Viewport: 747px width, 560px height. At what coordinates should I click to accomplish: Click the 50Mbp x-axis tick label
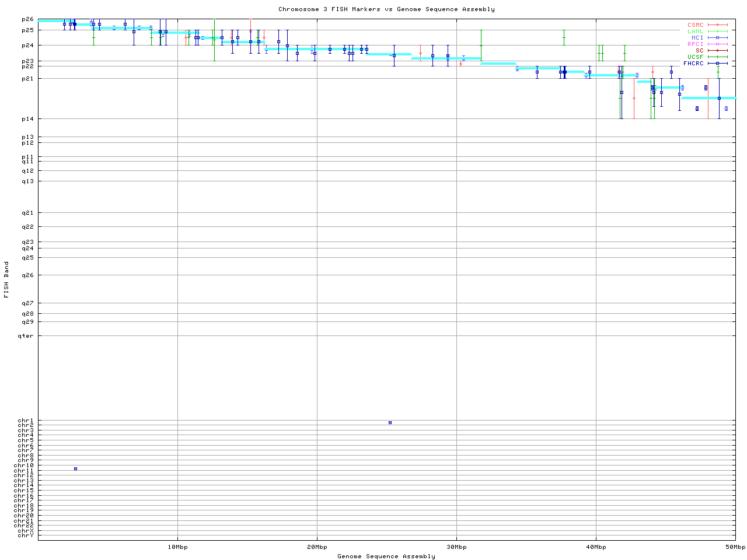[735, 547]
